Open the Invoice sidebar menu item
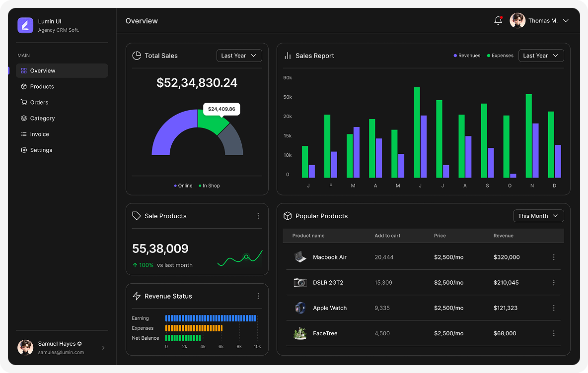This screenshot has height=373, width=588. pos(40,134)
